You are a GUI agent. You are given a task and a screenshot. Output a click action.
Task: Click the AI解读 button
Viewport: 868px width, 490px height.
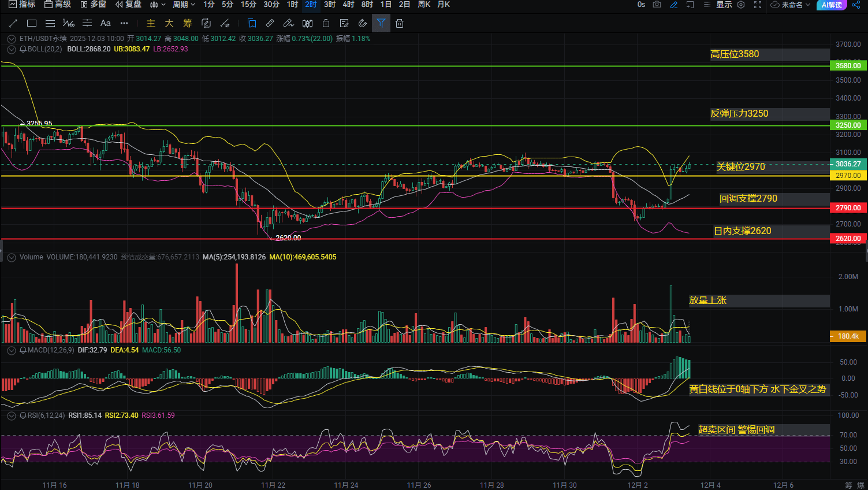832,5
